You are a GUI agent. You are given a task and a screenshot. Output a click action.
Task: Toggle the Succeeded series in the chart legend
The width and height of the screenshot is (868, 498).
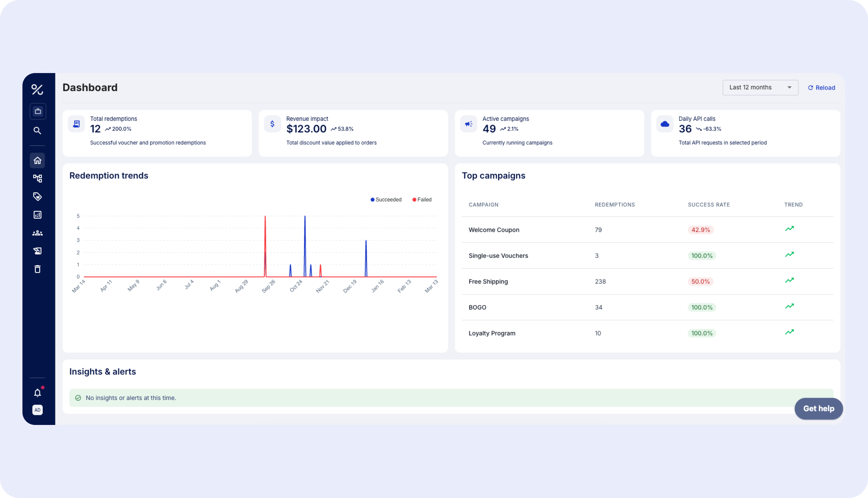[x=386, y=200]
